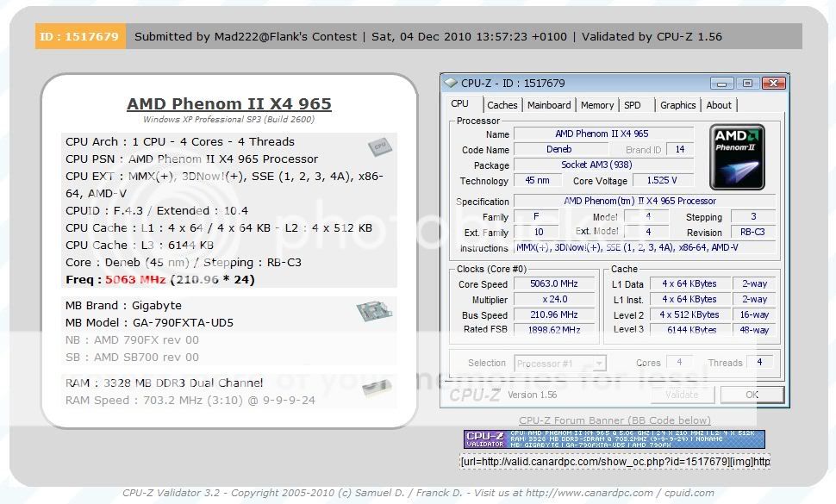The height and width of the screenshot is (504, 836).
Task: Click the Brand ID value 14
Action: [680, 150]
